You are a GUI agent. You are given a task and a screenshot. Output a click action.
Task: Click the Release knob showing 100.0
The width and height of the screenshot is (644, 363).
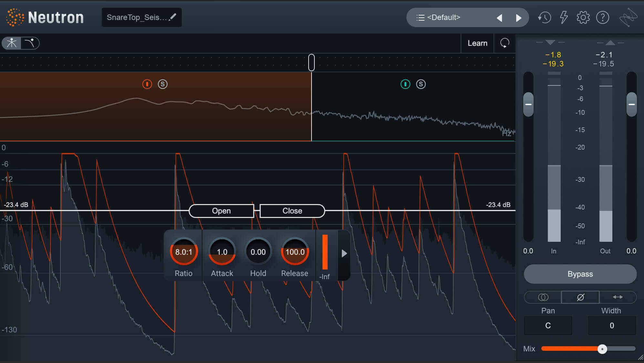coord(295,252)
